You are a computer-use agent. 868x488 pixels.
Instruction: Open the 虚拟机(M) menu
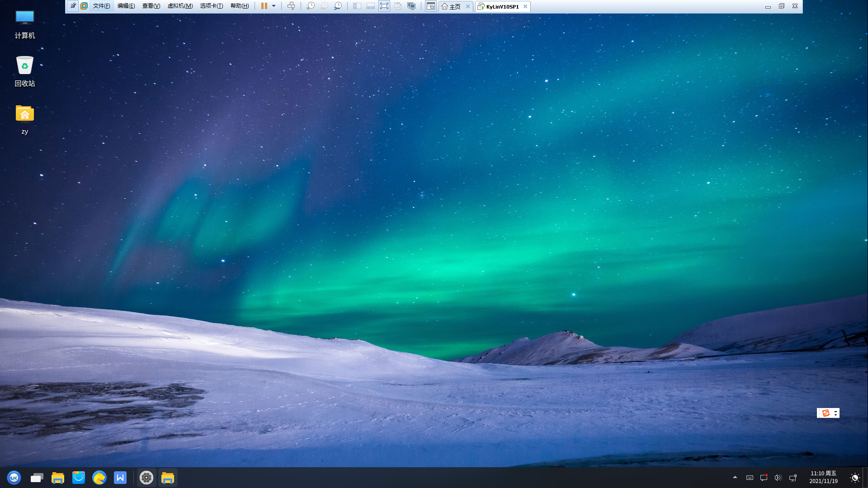[x=180, y=6]
